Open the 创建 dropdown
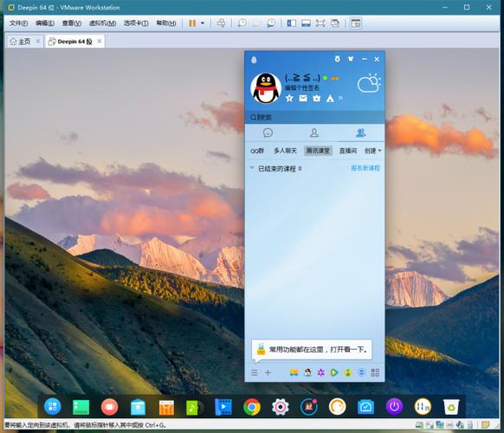The image size is (504, 433). click(372, 151)
